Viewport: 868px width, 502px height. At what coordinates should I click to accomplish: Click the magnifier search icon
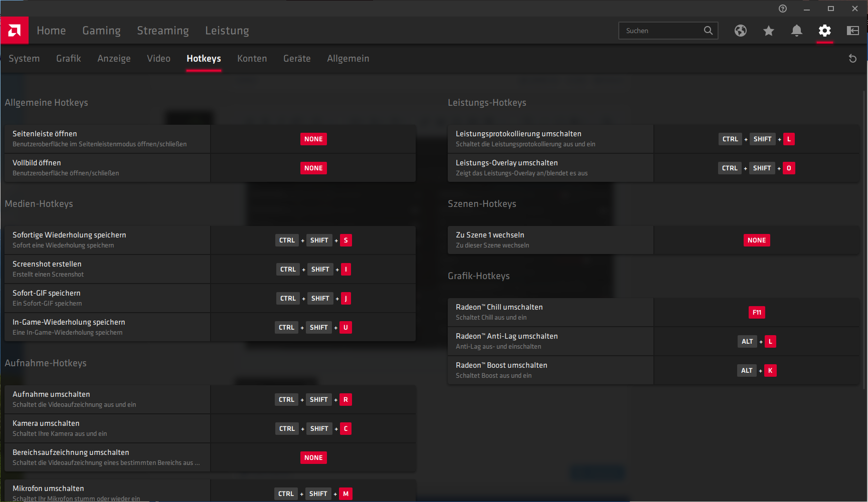[708, 31]
